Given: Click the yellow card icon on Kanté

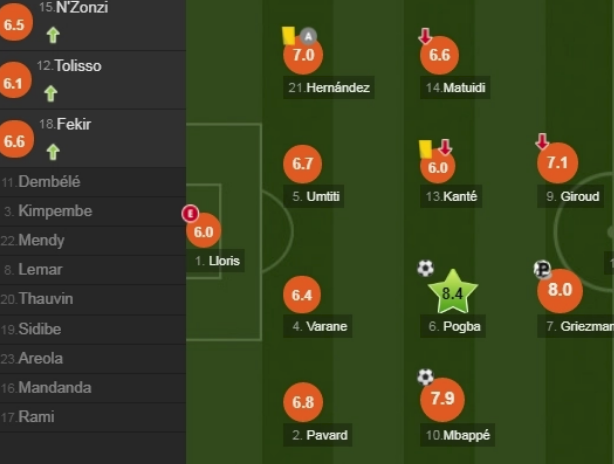Looking at the screenshot, I should 425,149.
